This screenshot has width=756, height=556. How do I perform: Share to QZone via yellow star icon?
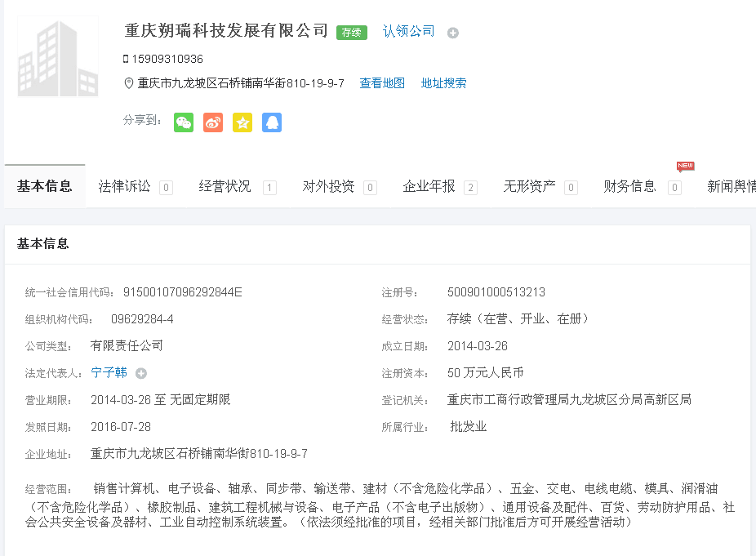coord(242,122)
